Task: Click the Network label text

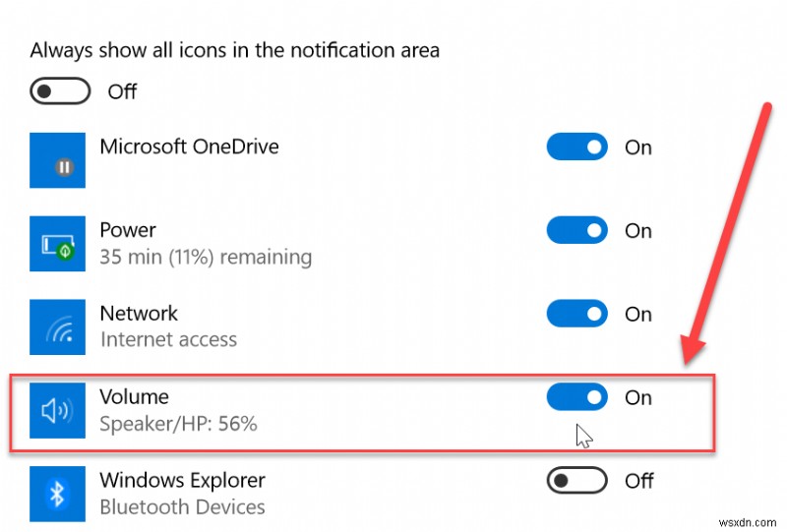Action: (139, 314)
